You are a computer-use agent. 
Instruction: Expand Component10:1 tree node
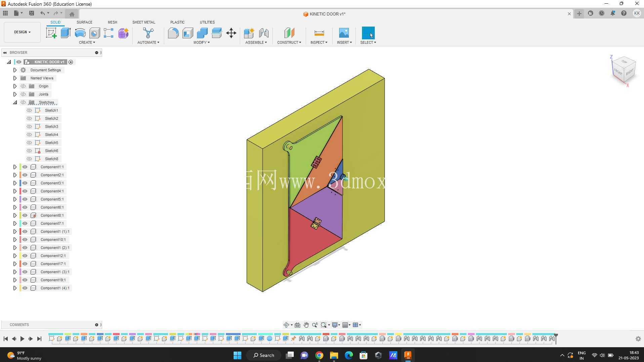click(15, 240)
